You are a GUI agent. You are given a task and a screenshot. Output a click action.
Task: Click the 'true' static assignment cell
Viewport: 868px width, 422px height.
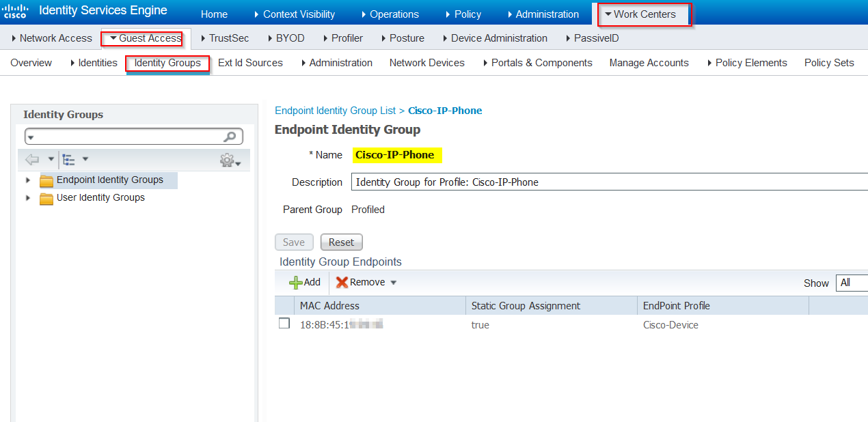(x=480, y=325)
